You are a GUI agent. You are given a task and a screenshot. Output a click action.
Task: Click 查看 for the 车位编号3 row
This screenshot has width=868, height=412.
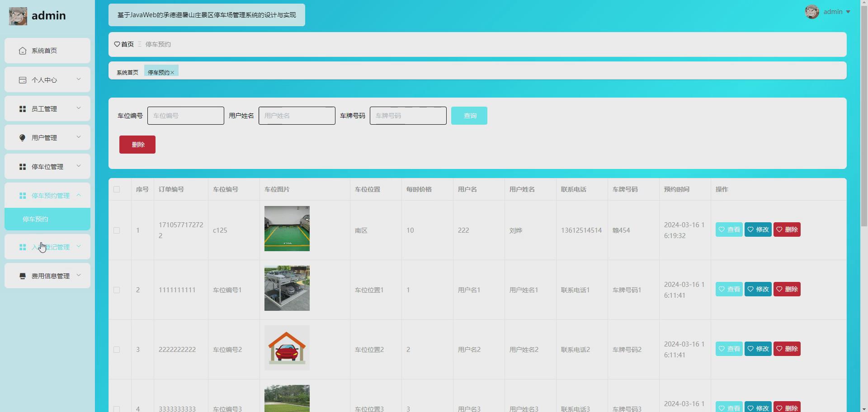[x=729, y=407]
